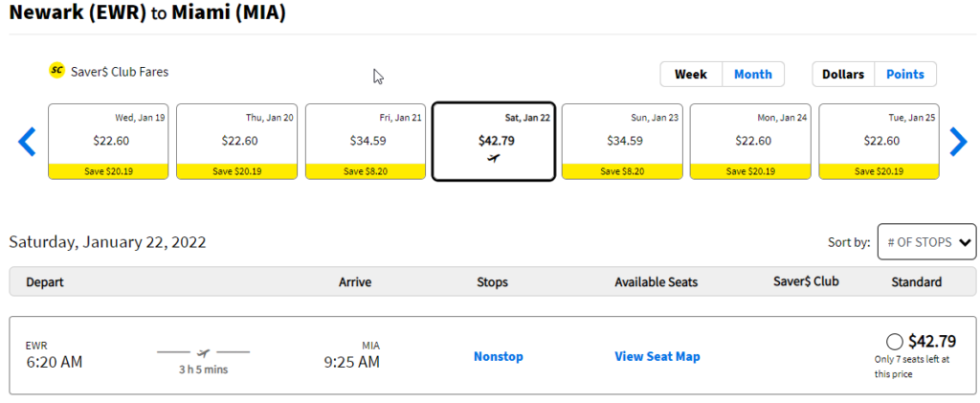Click the Saver$ Club yellow SC logo
This screenshot has width=980, height=403.
(56, 71)
